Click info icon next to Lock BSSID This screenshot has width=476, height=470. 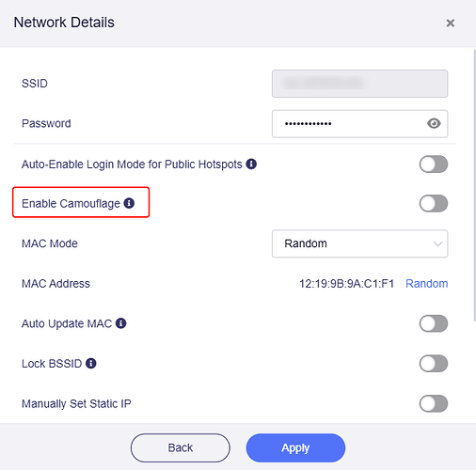coord(91,363)
